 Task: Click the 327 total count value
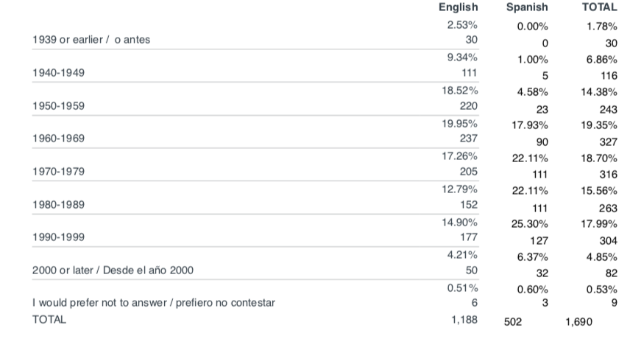pos(608,142)
